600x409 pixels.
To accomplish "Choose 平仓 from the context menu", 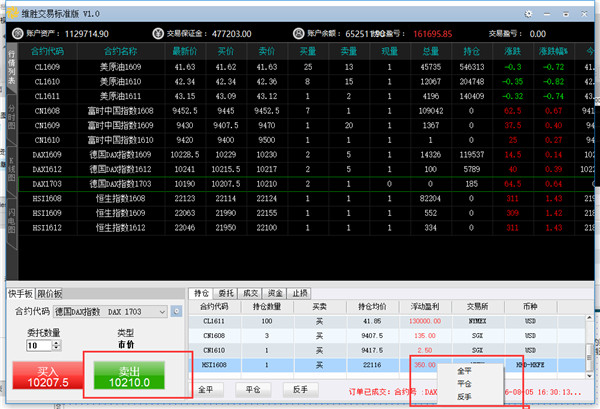I will 464,384.
